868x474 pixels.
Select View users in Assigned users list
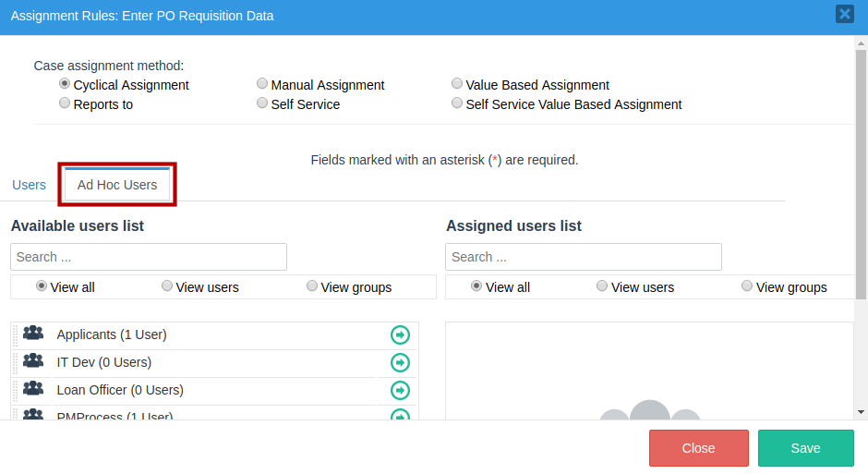tap(602, 286)
